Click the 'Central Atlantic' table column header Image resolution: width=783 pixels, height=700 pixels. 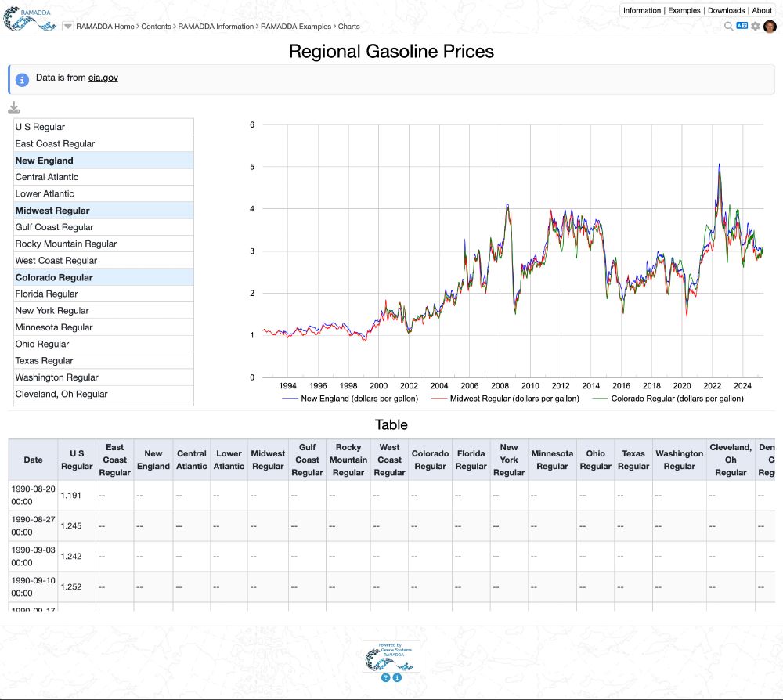click(x=192, y=460)
